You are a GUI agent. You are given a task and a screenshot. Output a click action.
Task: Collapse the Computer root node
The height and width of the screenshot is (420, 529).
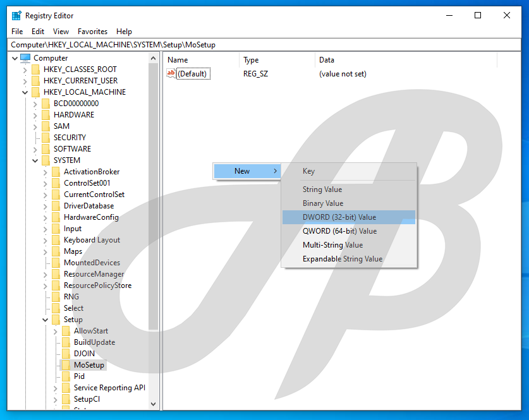pyautogui.click(x=15, y=58)
